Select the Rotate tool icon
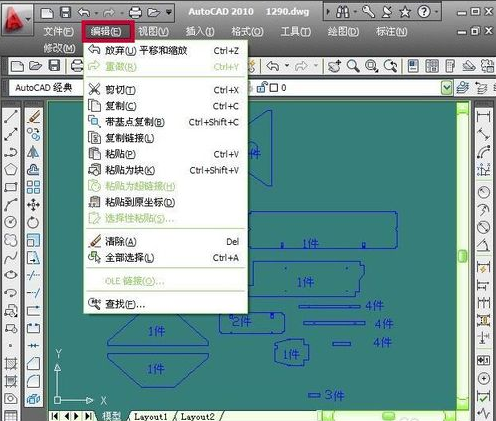The image size is (496, 421). tap(33, 222)
